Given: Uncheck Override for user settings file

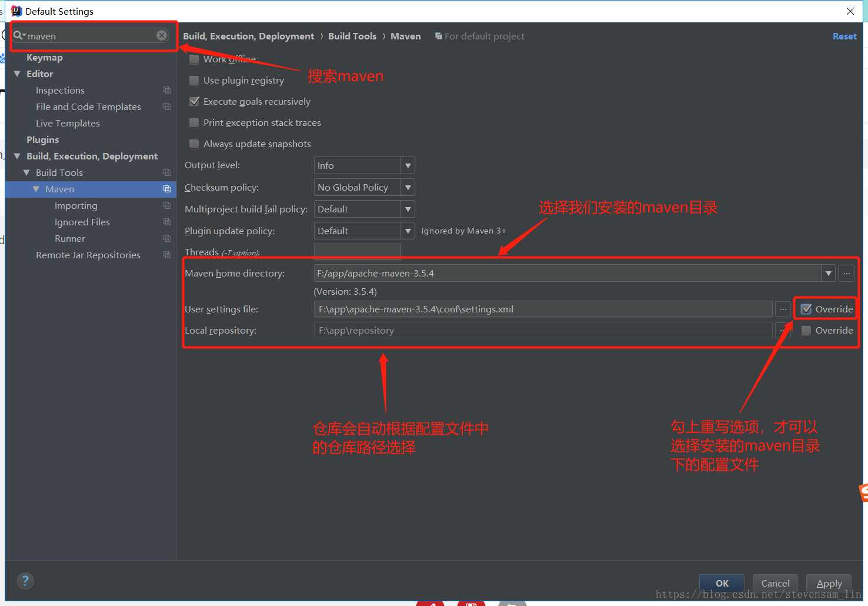Looking at the screenshot, I should 806,309.
